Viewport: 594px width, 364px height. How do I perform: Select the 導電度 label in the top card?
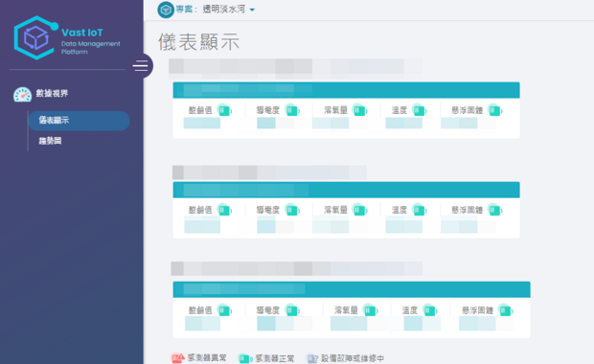(x=268, y=110)
